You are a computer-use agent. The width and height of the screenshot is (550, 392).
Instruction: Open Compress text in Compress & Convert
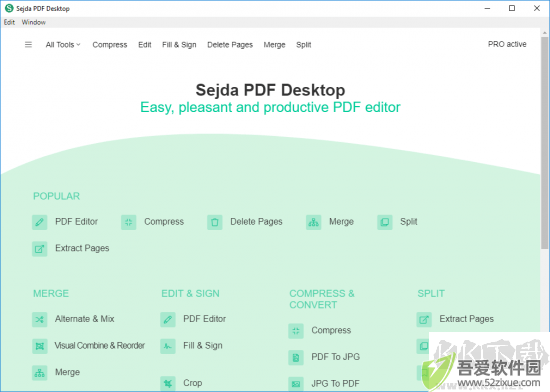coord(331,330)
